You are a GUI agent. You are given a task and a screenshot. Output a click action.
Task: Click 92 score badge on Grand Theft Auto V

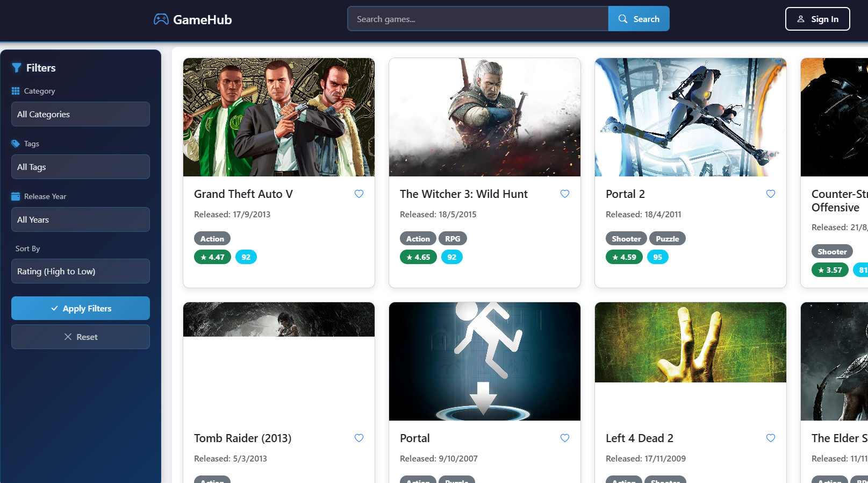pos(246,257)
